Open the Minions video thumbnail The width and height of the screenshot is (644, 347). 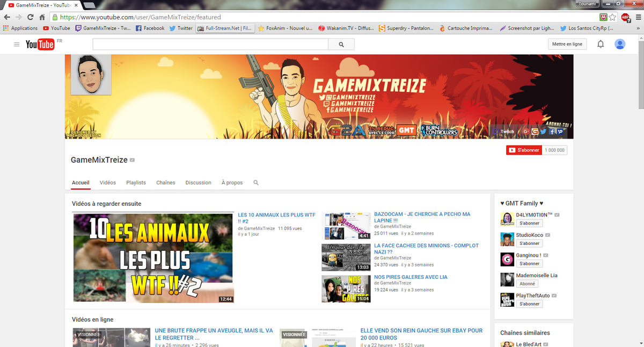click(346, 257)
